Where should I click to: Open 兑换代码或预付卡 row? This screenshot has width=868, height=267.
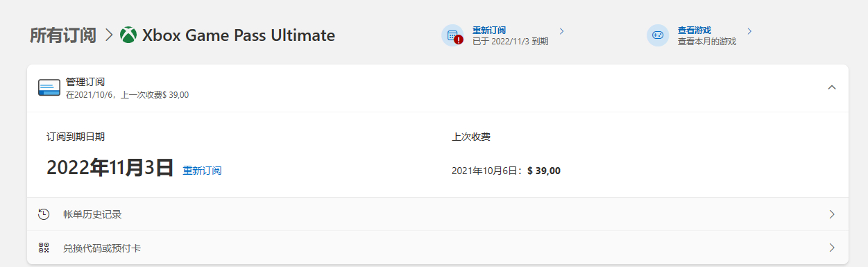[437, 248]
